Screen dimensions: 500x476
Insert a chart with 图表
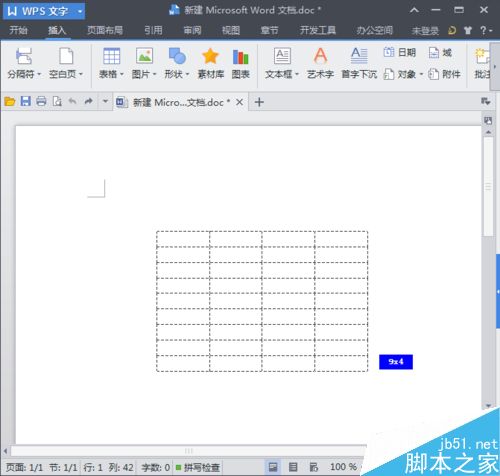pos(241,63)
